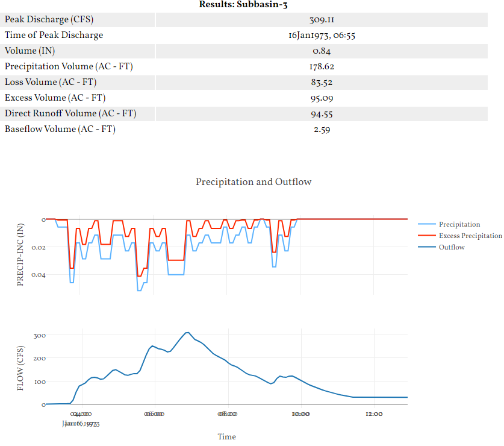
Task: Select 'Precipitation Volume (AC - FT)' label
Action: [69, 66]
